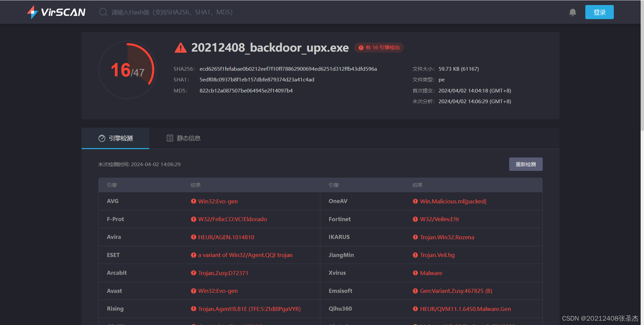The image size is (644, 325).
Task: Click the alert icon in the Avira row
Action: tap(194, 237)
